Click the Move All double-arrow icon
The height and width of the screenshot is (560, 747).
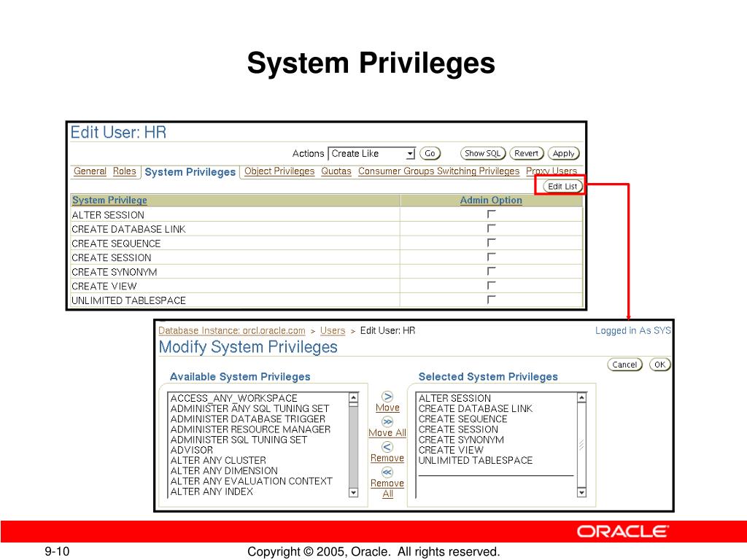point(387,422)
